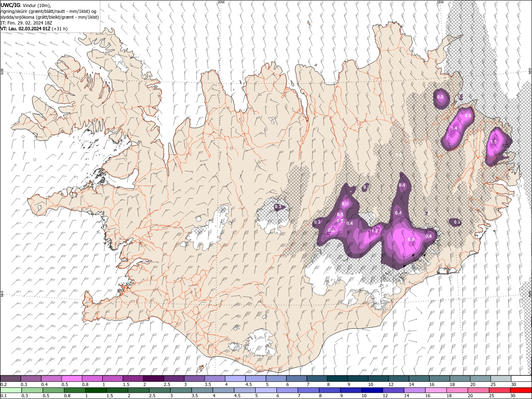Click the dark grey-purple 0.2 swatch in upper legend

10,379
